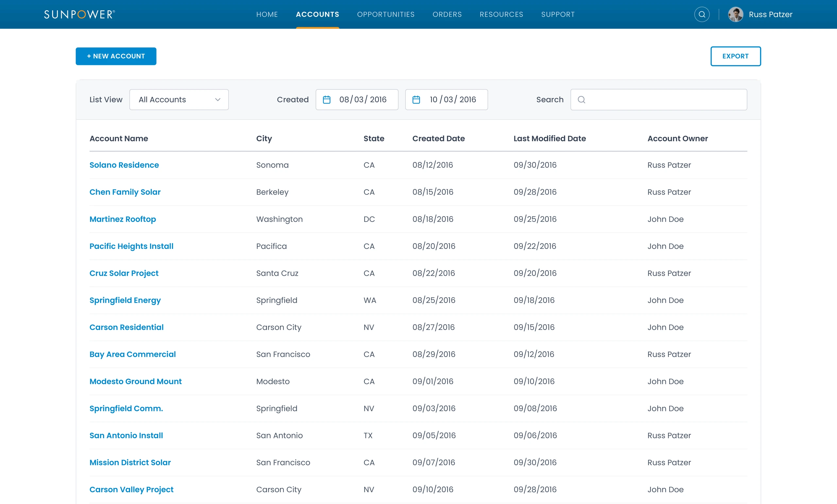Click created date '08/29/2016'
Viewport: 837px width, 504px height.
pos(434,354)
